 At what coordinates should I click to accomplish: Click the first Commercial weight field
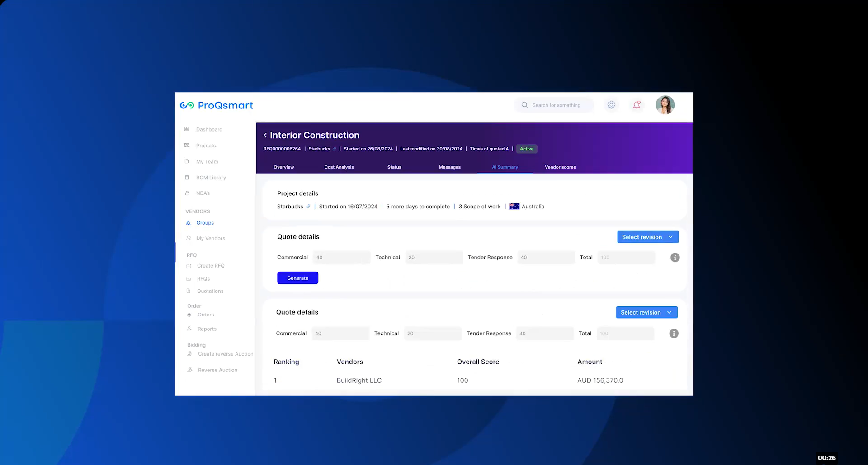click(341, 258)
